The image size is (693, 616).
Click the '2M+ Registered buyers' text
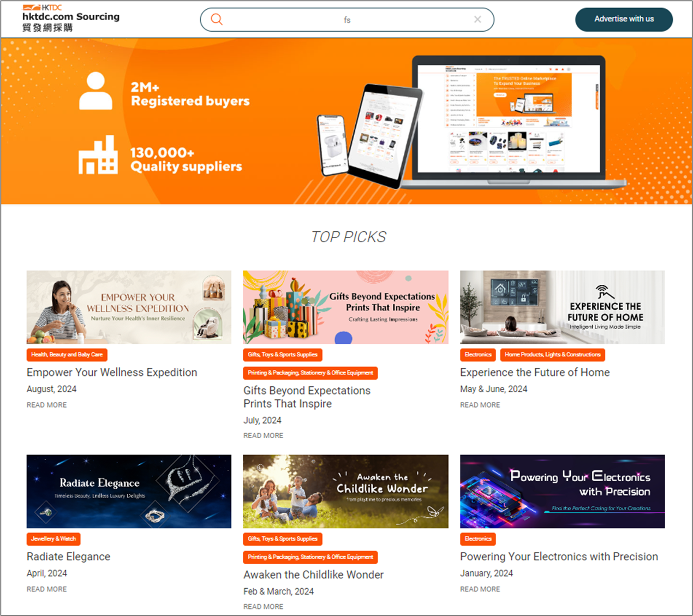point(190,94)
